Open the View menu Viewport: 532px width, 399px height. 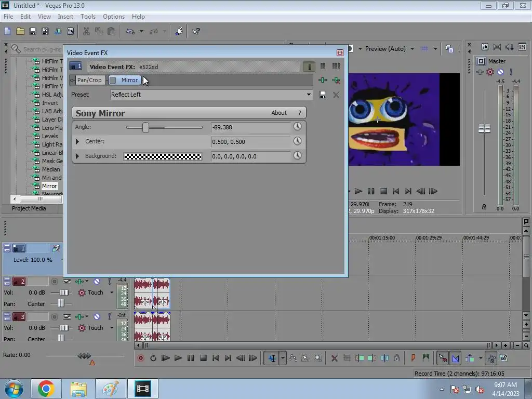point(44,16)
